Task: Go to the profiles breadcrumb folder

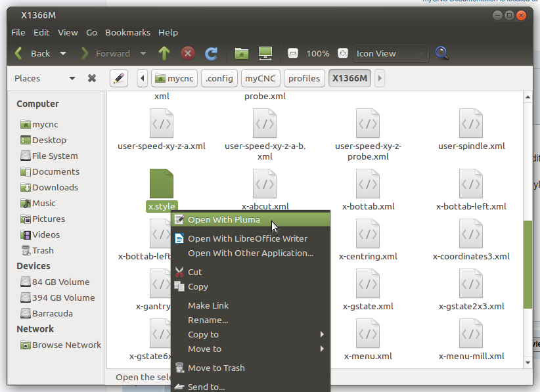Action: click(x=304, y=79)
